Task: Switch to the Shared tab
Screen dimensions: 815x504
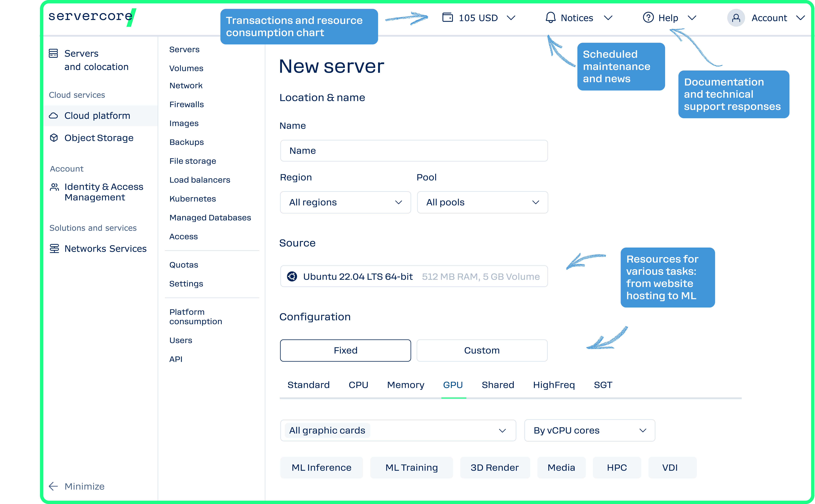Action: point(498,385)
